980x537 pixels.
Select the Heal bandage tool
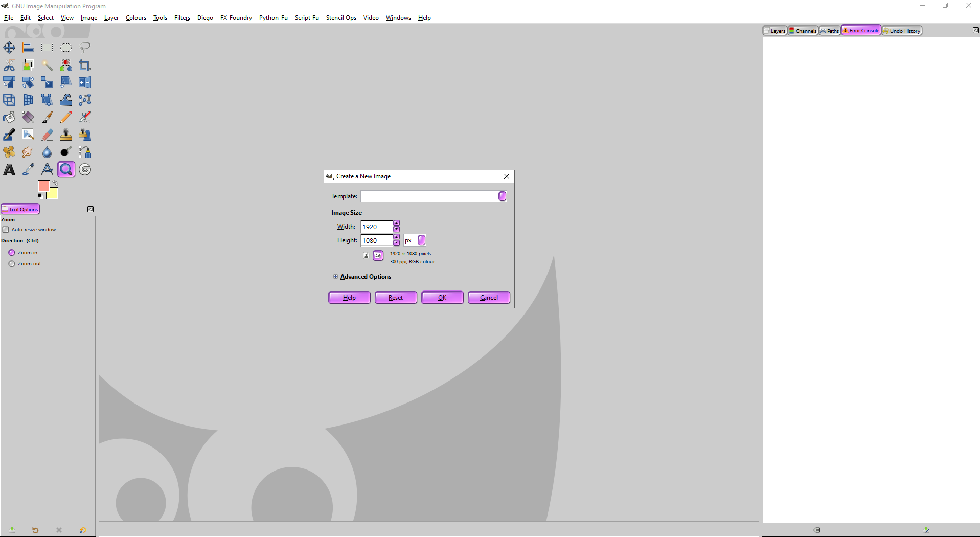click(9, 152)
